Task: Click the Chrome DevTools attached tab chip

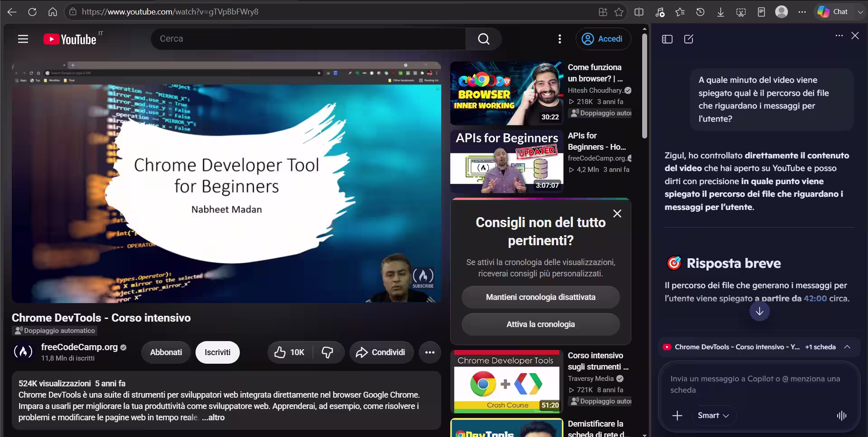Action: 731,347
